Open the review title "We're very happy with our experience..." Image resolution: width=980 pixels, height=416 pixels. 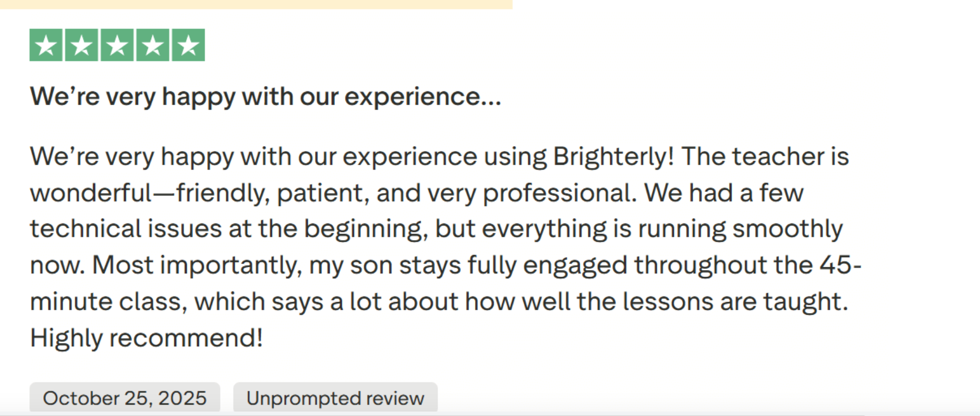(265, 97)
